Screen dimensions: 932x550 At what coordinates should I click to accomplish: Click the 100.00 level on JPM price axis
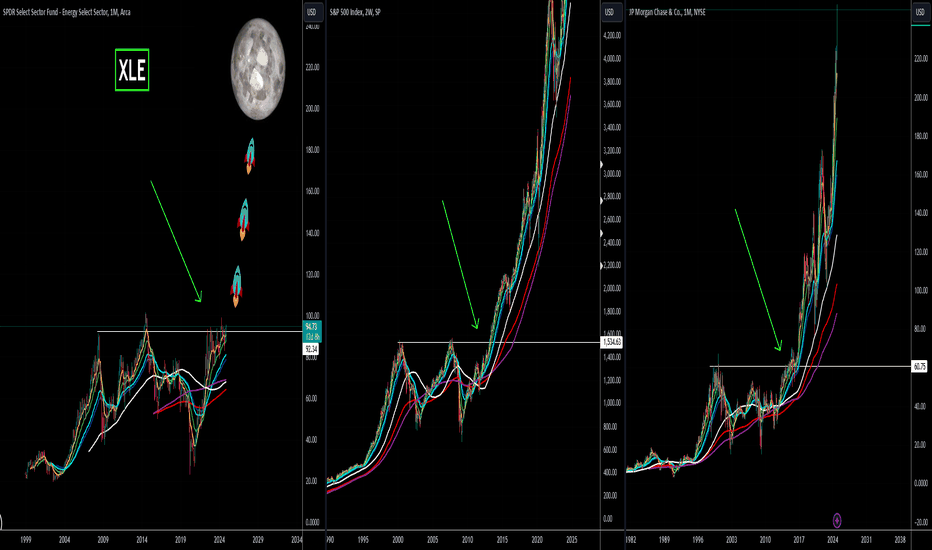pyautogui.click(x=921, y=290)
